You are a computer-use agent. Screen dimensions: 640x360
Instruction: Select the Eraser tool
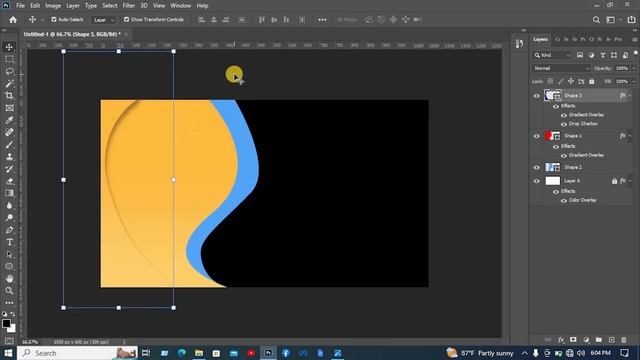[x=9, y=181]
